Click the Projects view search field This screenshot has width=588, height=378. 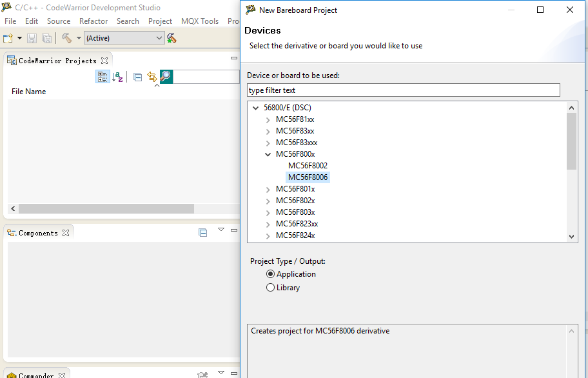point(206,77)
